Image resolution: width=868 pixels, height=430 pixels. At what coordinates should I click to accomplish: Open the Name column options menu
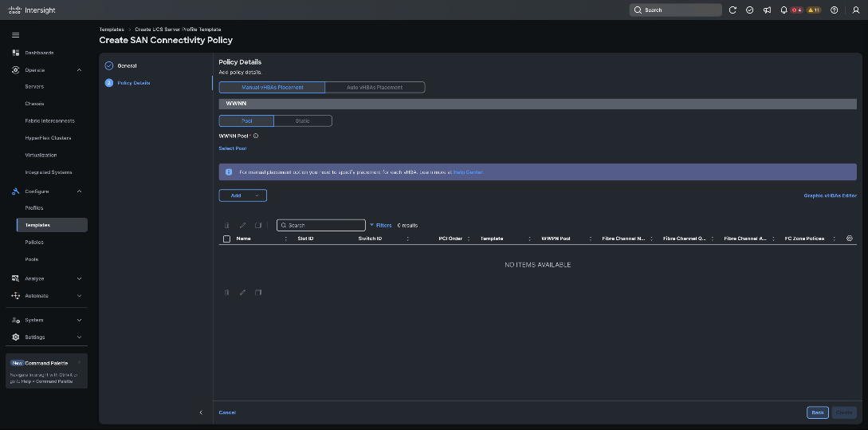(x=286, y=239)
